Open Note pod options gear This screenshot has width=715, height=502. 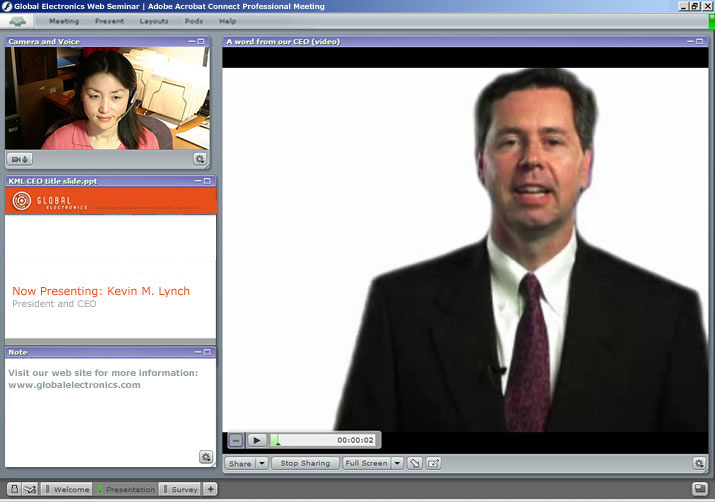[206, 457]
